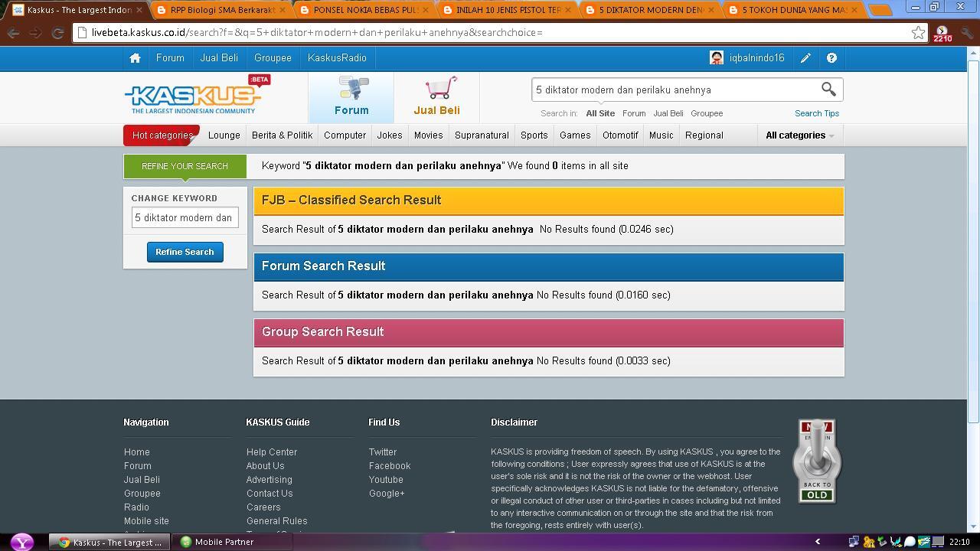
Task: Click KaskusRadio in the top bar
Action: pyautogui.click(x=337, y=58)
